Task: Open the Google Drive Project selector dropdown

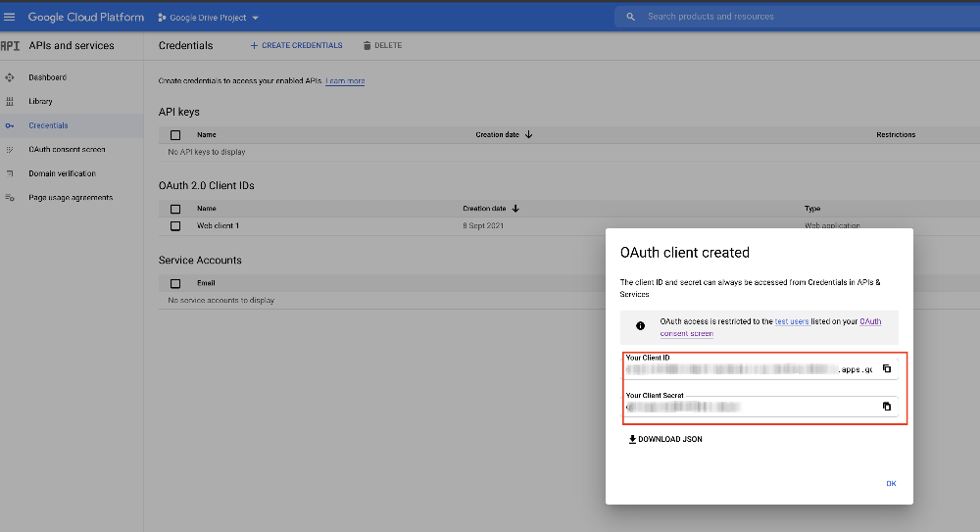Action: 208,18
